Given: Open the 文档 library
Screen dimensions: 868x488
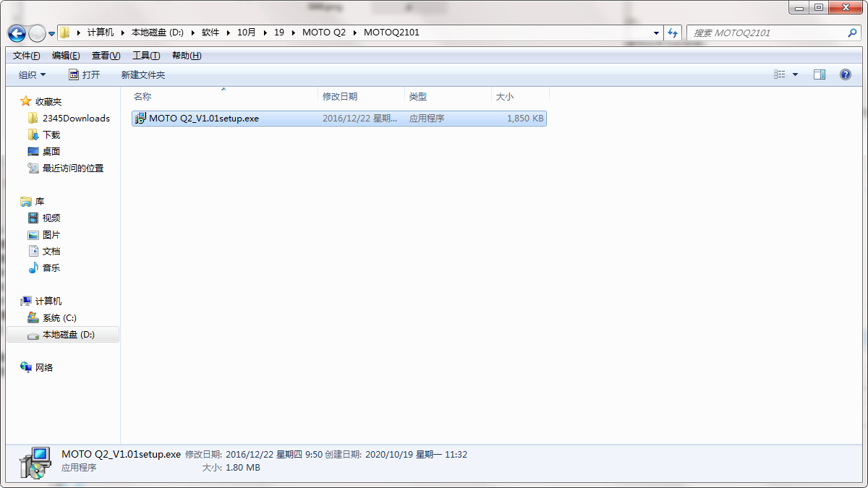Looking at the screenshot, I should click(51, 251).
